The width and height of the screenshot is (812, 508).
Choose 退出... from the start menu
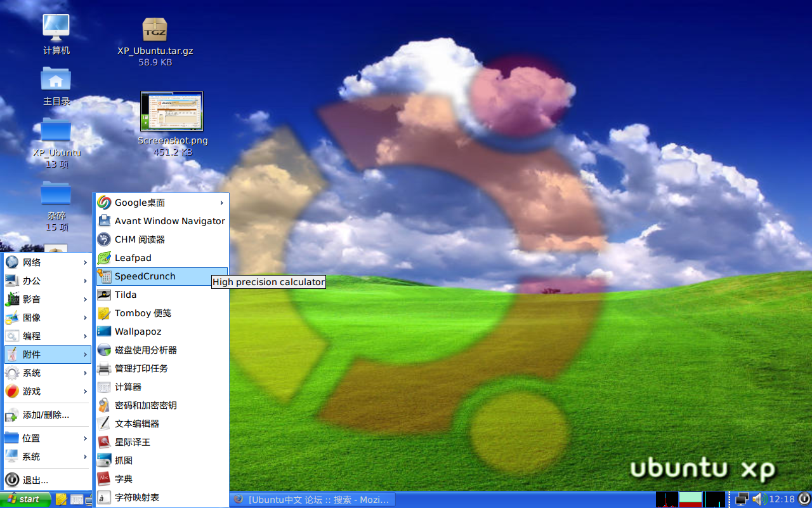point(48,480)
